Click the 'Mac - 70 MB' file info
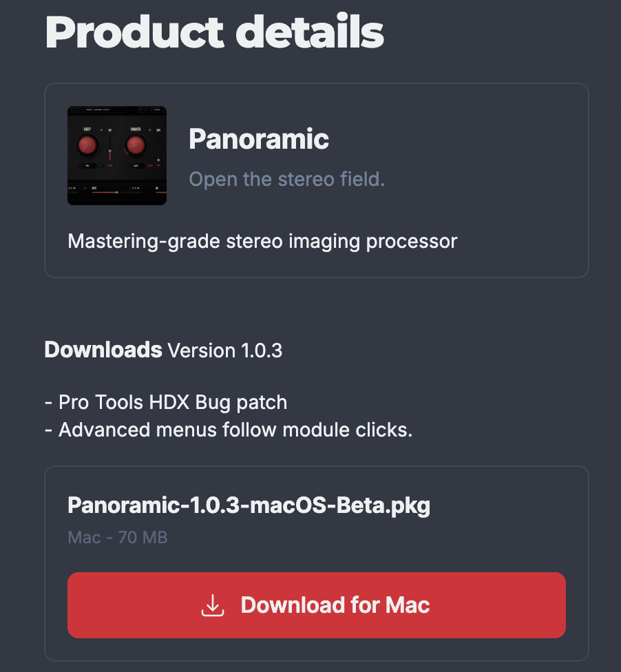The width and height of the screenshot is (621, 672). [118, 538]
